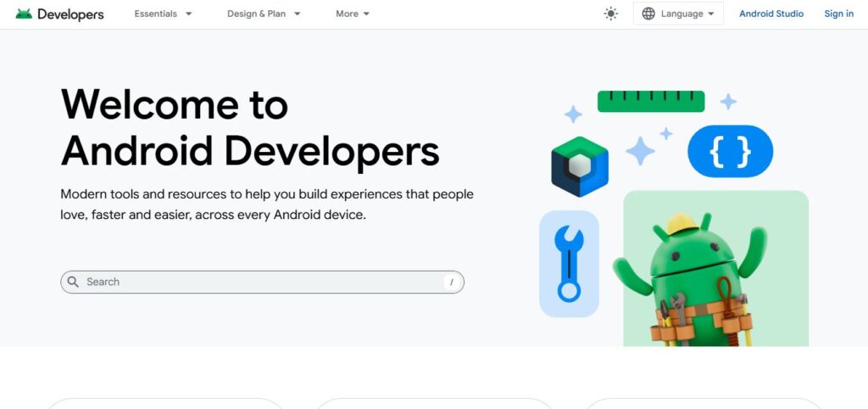Image resolution: width=868 pixels, height=409 pixels.
Task: Click the green ruler illustration
Action: tap(650, 102)
